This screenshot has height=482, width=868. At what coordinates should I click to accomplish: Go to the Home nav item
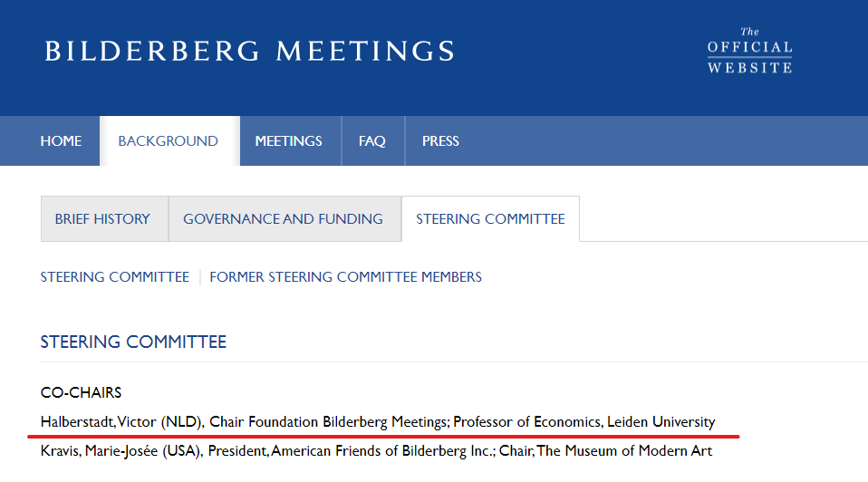tap(61, 141)
